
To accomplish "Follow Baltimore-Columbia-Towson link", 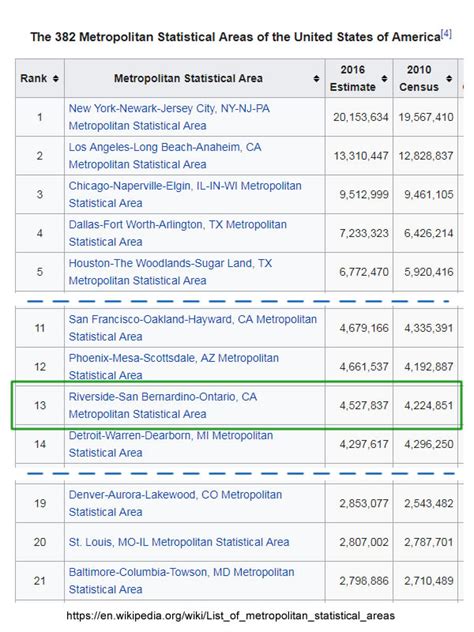I will [181, 580].
